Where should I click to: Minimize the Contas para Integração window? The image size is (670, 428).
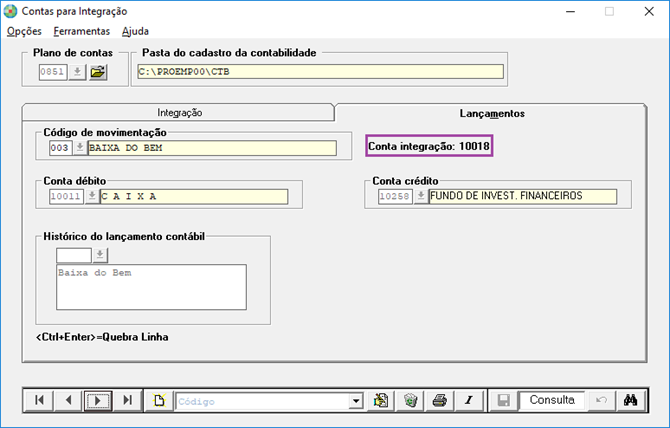[x=570, y=12]
